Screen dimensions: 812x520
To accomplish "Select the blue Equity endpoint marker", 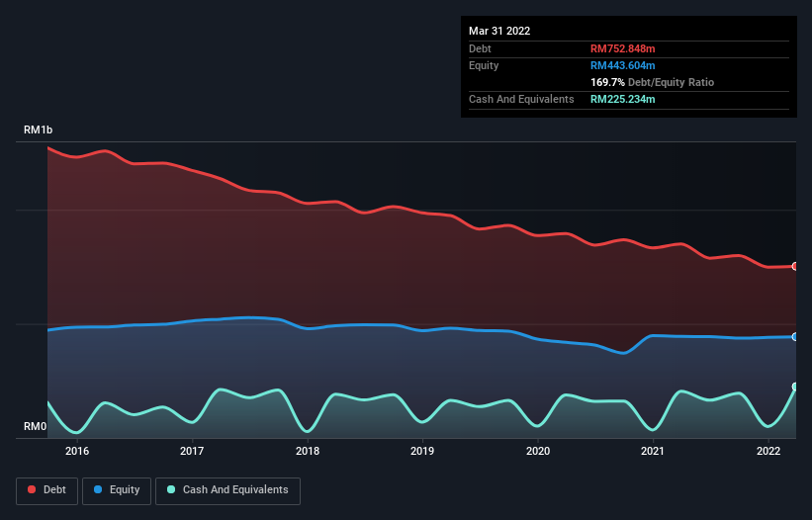I will coord(794,337).
